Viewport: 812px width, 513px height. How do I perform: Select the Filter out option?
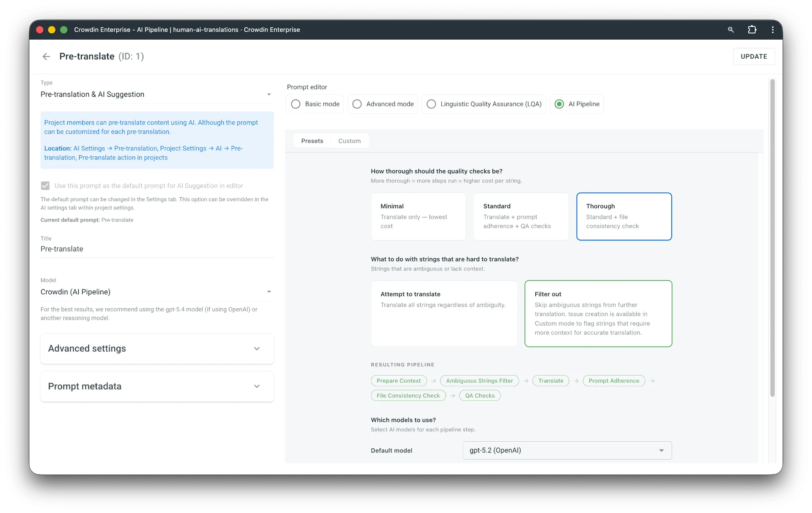[598, 313]
